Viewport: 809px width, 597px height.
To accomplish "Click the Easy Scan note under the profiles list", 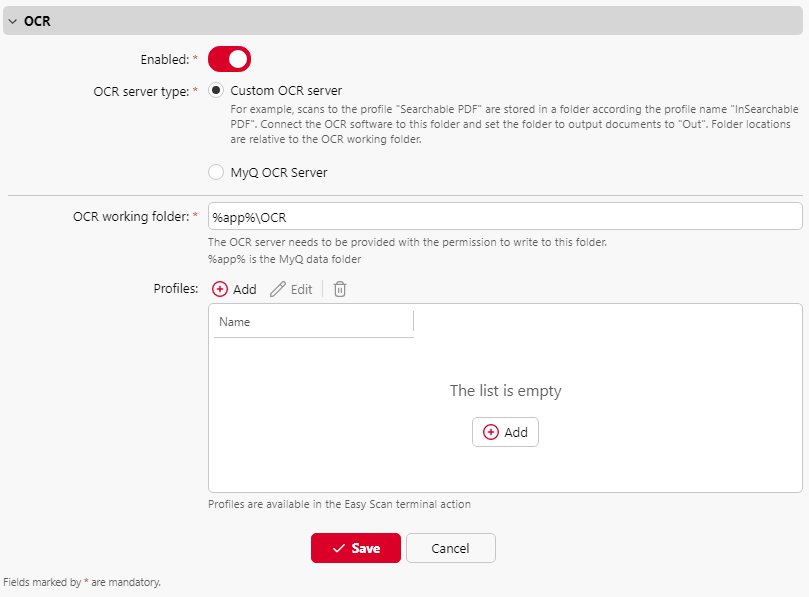I will click(x=339, y=504).
